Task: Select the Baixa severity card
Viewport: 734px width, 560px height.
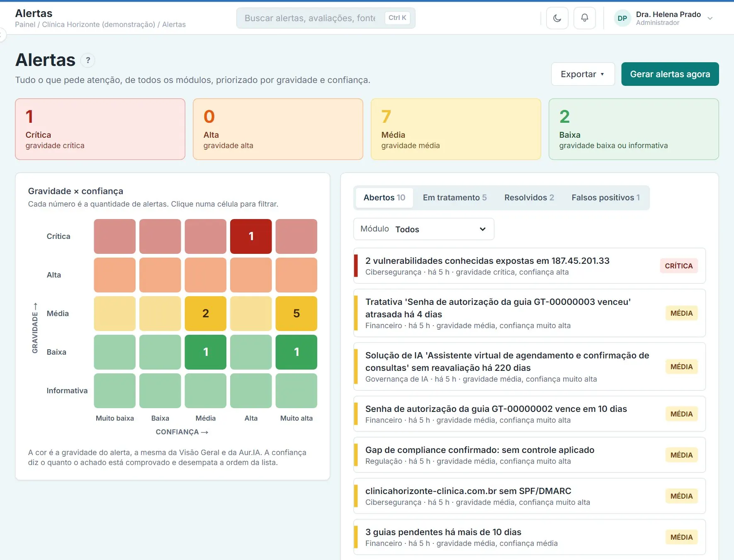Action: (x=634, y=129)
